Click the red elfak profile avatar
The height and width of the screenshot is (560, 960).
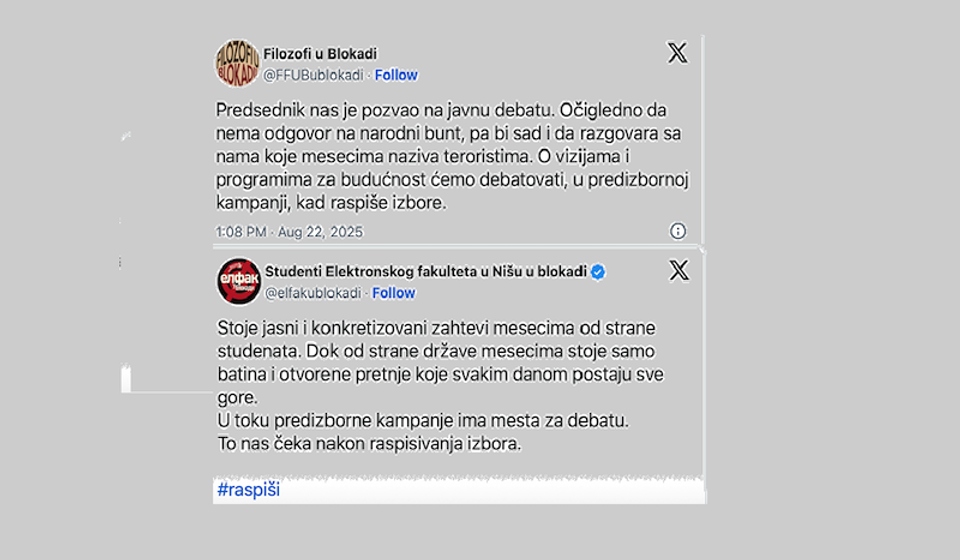pyautogui.click(x=239, y=281)
